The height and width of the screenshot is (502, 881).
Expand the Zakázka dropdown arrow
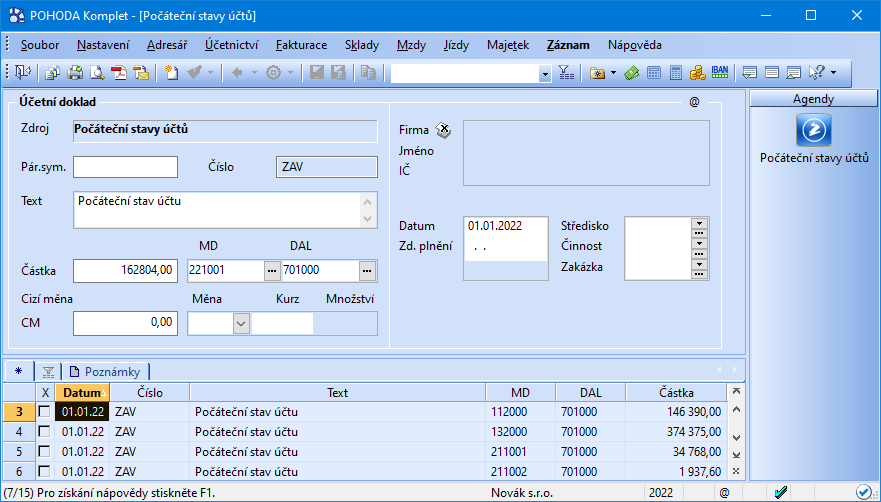click(699, 264)
